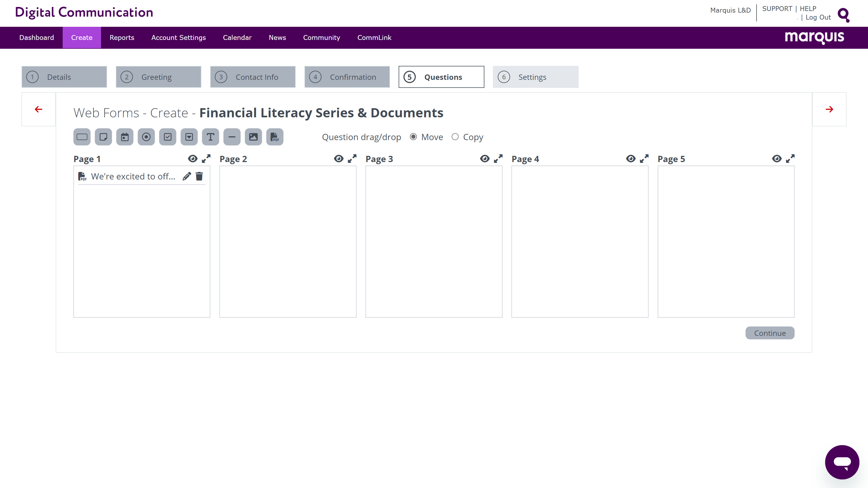Open the Community menu
868x488 pixels.
(x=321, y=38)
